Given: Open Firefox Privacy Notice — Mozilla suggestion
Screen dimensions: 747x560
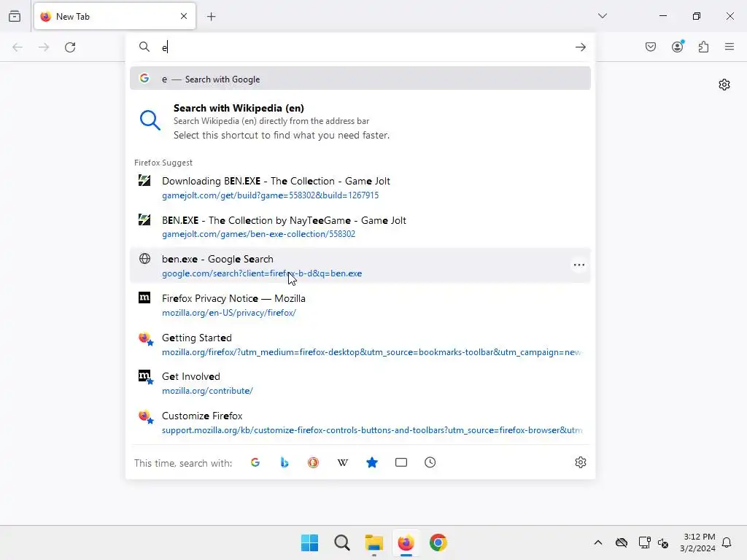Looking at the screenshot, I should click(x=360, y=306).
